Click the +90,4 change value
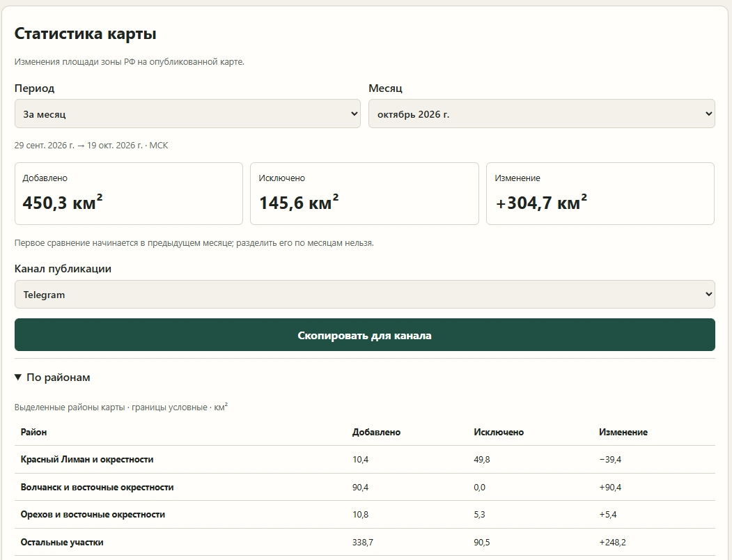 pyautogui.click(x=610, y=487)
